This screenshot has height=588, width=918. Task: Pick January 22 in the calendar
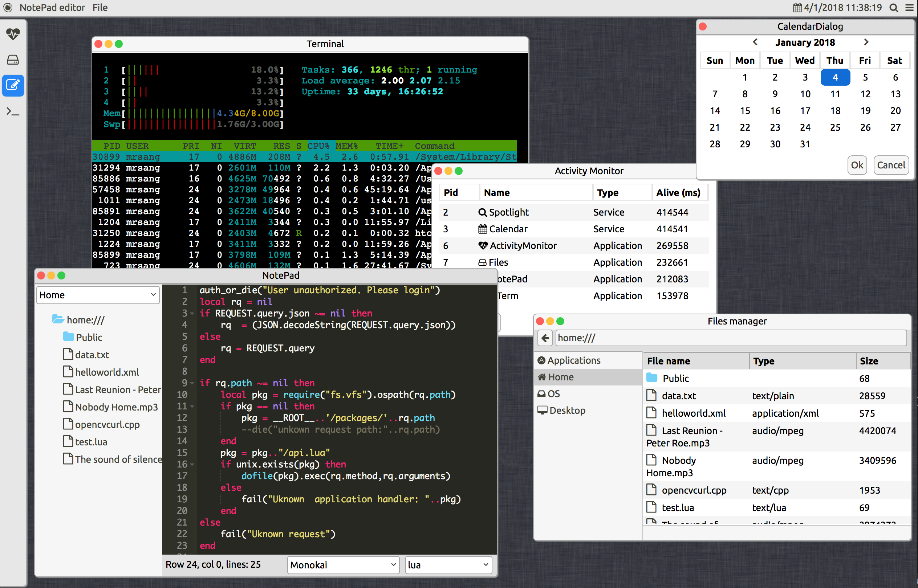745,127
